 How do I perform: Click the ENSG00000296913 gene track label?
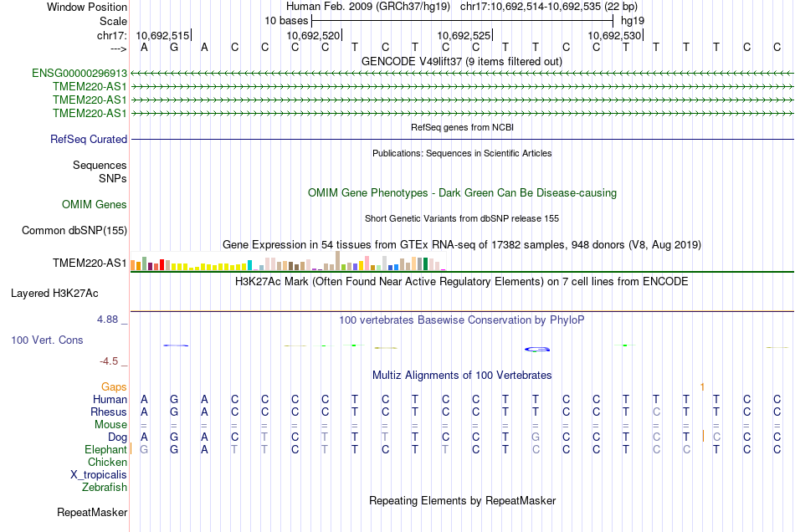point(79,74)
